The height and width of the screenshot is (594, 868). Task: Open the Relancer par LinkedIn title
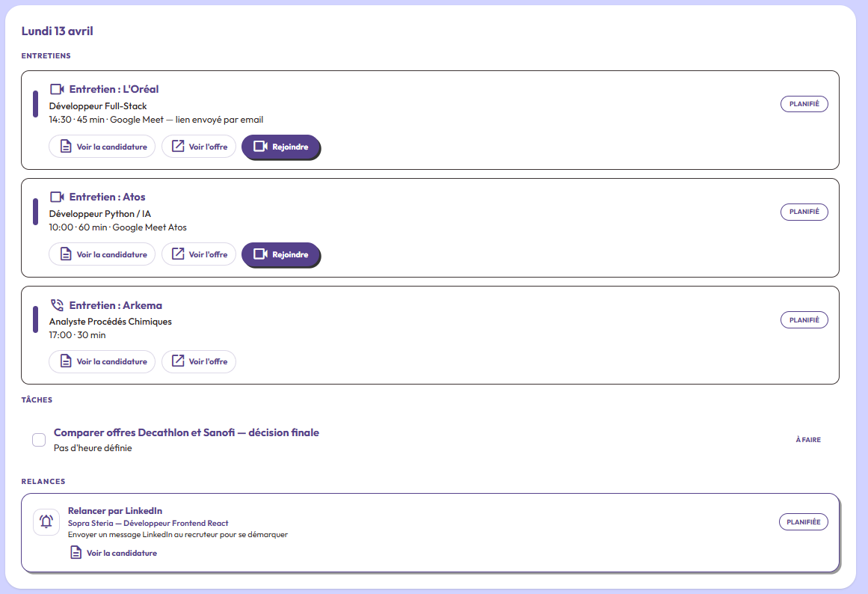tap(115, 511)
